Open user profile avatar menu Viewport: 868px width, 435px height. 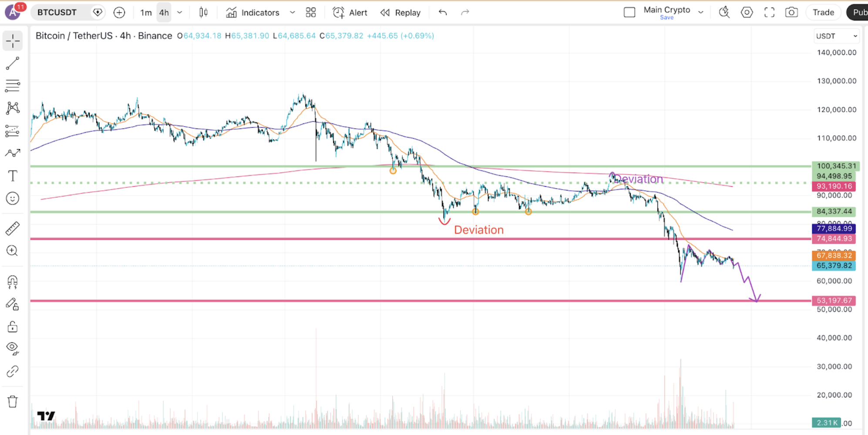(13, 12)
